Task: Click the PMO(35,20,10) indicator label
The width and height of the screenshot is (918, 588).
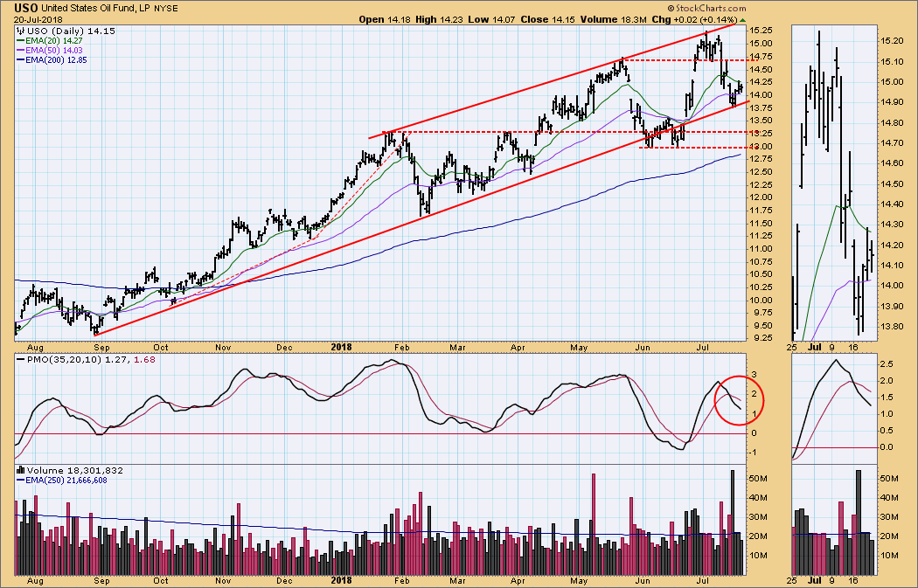Action: point(65,359)
